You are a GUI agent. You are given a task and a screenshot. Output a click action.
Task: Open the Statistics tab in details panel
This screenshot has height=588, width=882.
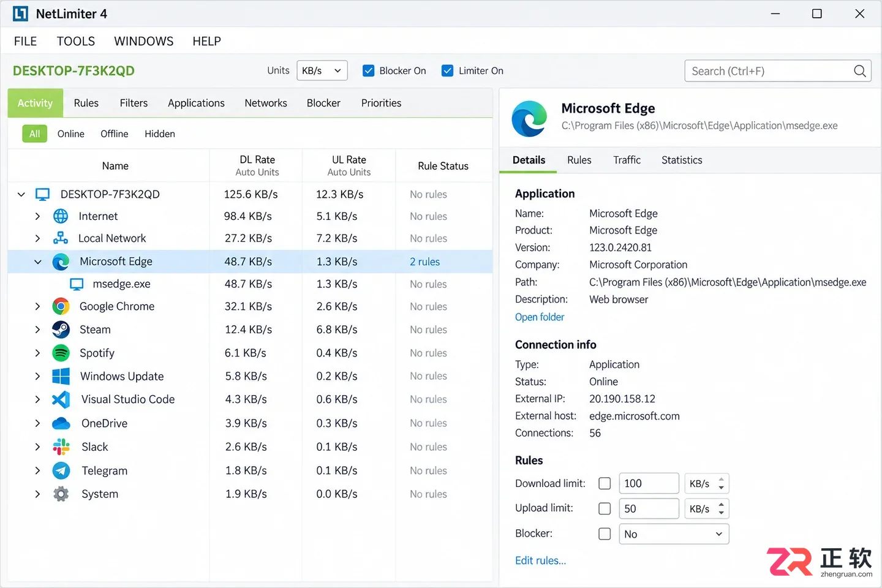682,160
